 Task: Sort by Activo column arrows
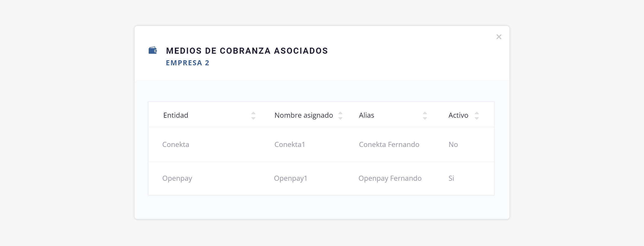pos(477,115)
